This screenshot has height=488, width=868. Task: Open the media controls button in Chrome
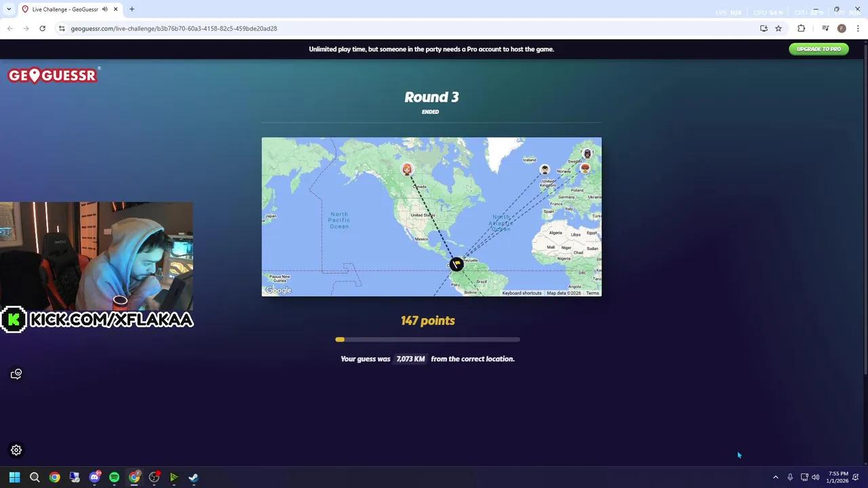point(825,28)
